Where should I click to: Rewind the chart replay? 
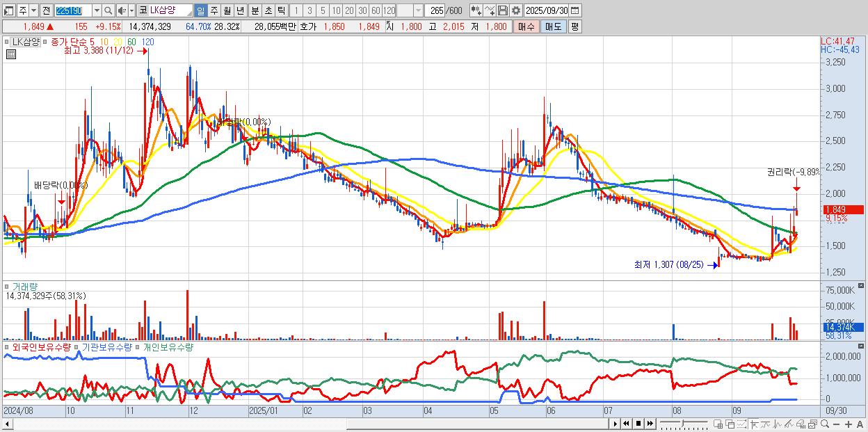626,424
